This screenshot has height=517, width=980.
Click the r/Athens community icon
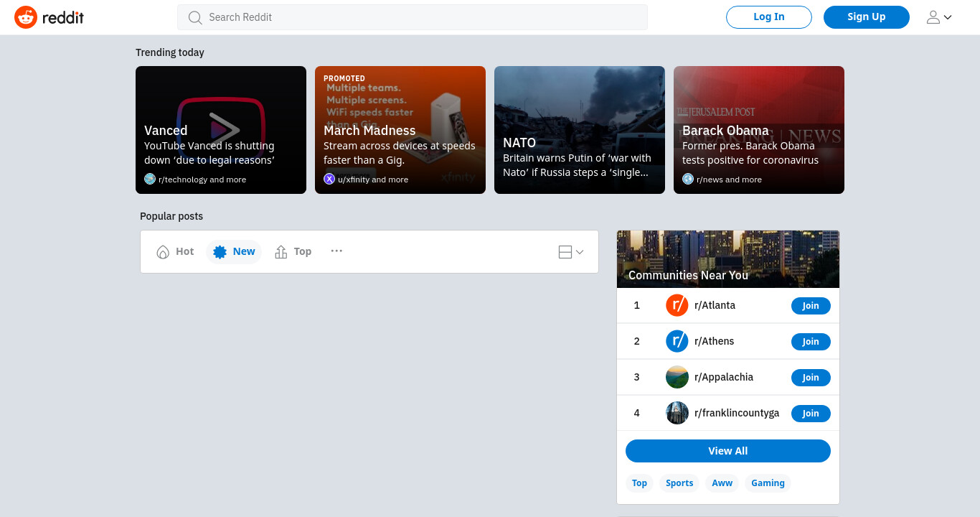click(x=677, y=341)
